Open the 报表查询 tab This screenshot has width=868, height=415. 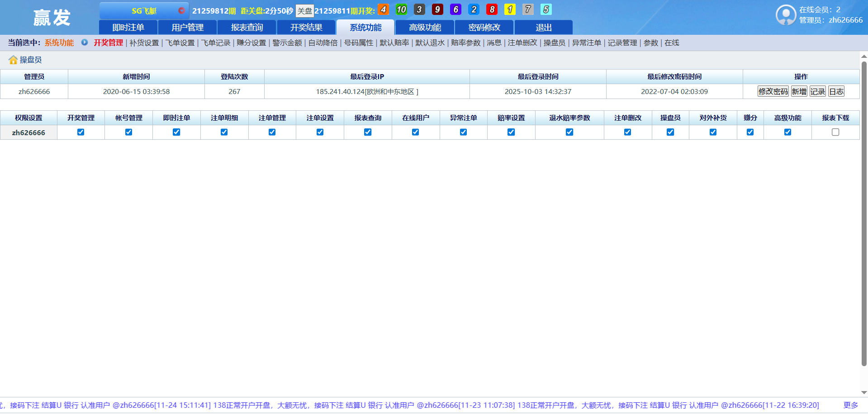(247, 28)
